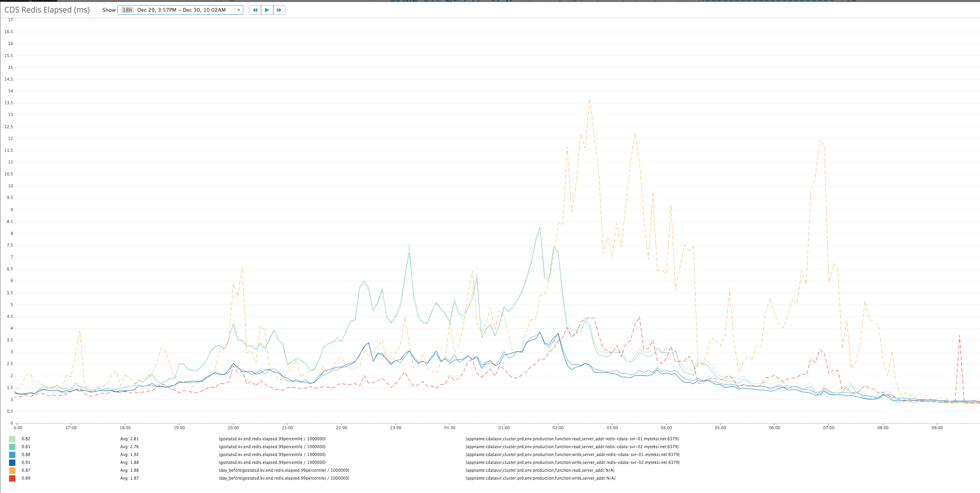The image size is (980, 493).
Task: Click the Avg: 2.76 legend value
Action: click(x=130, y=447)
